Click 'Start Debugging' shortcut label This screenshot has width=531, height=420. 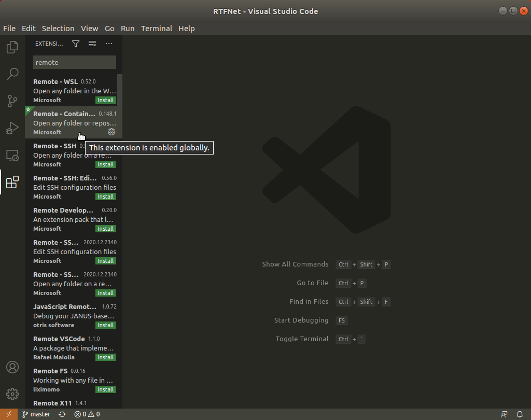[301, 320]
